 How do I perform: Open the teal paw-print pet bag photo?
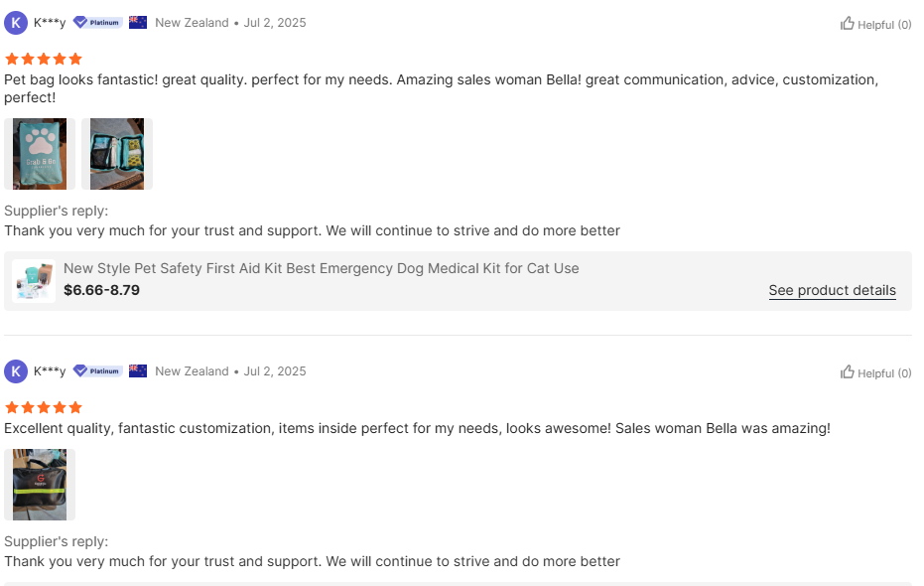[40, 154]
